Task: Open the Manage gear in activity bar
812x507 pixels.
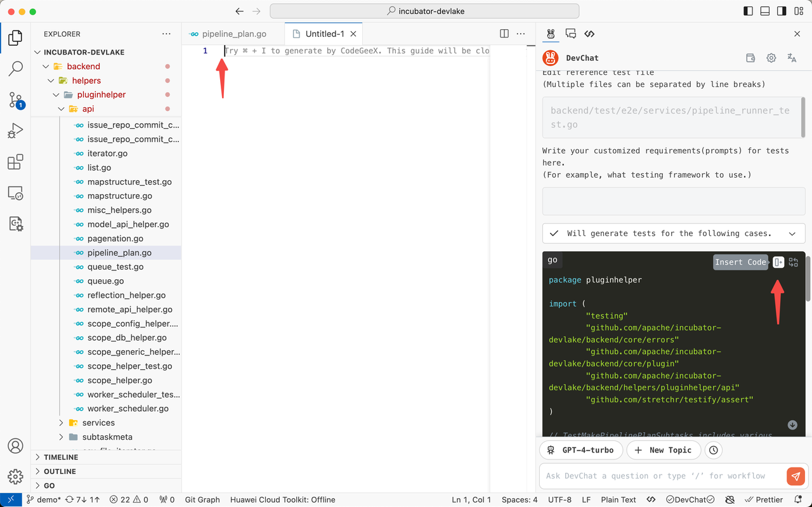Action: tap(15, 477)
